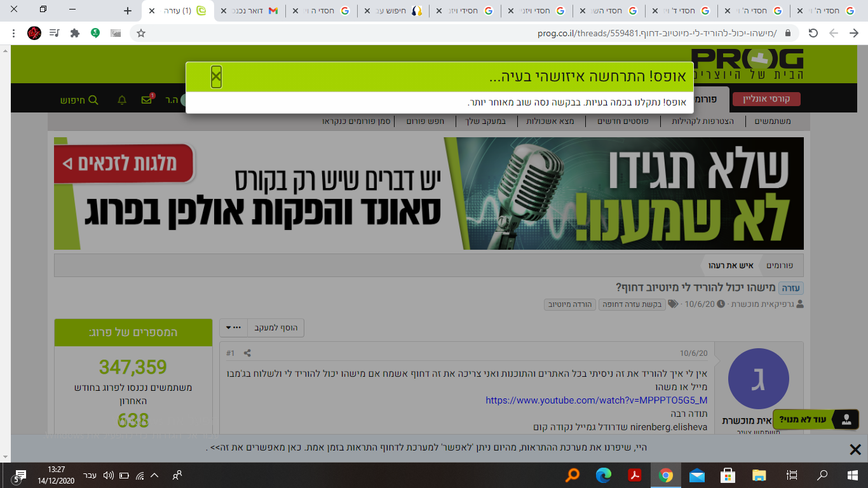Open Microsoft Edge from the taskbar
The image size is (868, 488).
click(x=604, y=475)
